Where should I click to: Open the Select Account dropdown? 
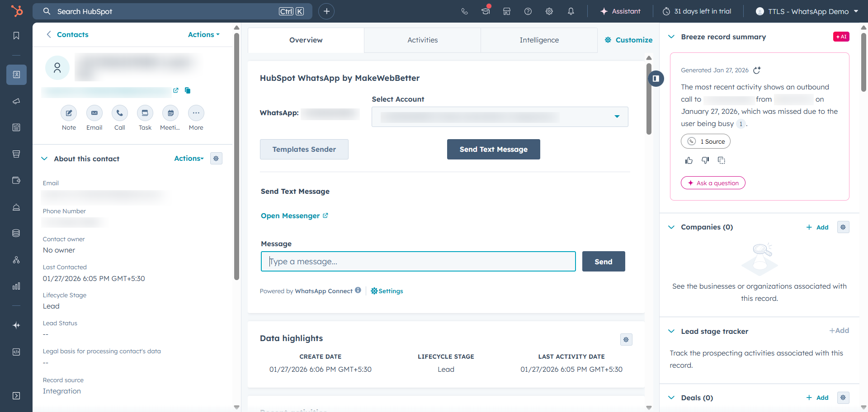500,117
